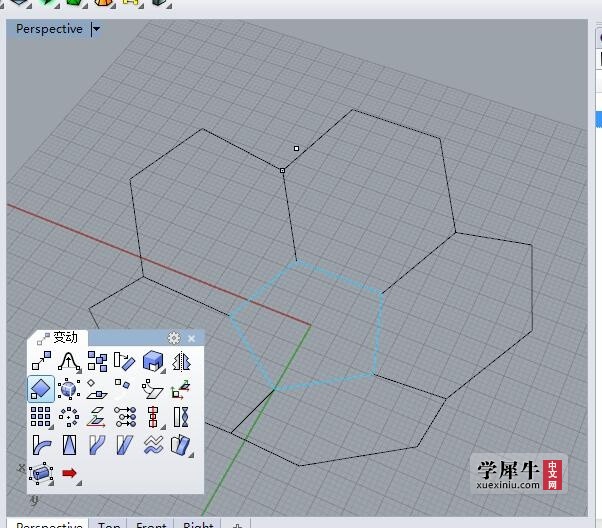Click the Perspective viewport title

click(x=49, y=29)
